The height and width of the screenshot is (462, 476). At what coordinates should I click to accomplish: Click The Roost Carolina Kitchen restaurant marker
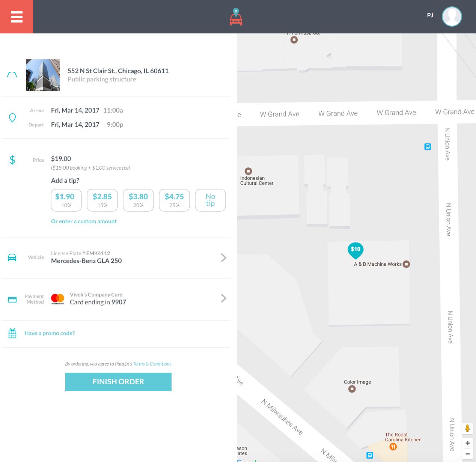(x=393, y=447)
